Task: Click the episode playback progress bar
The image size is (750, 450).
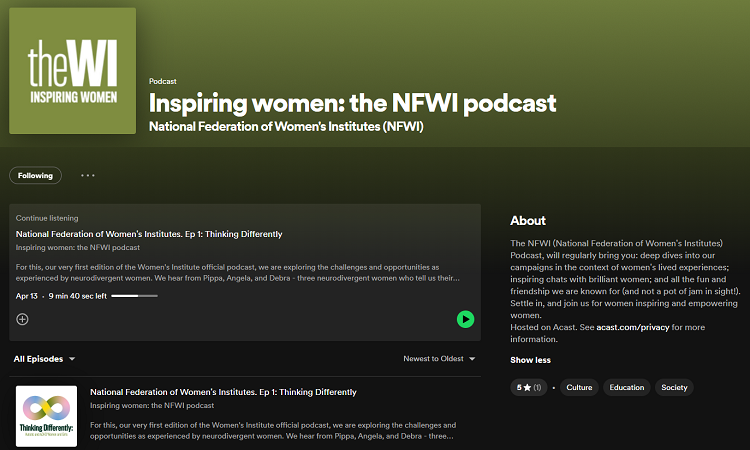Action: tap(134, 296)
